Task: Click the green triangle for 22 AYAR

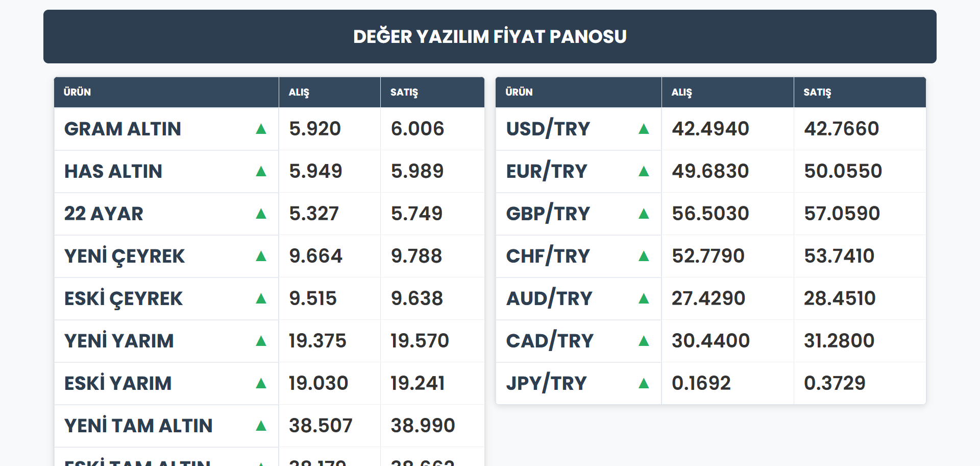Action: point(261,214)
